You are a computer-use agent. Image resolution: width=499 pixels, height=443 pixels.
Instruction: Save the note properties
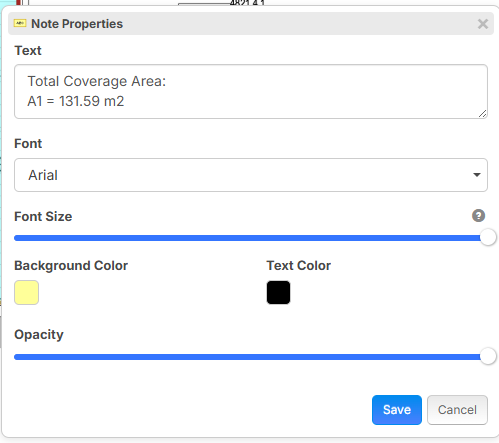[x=397, y=410]
